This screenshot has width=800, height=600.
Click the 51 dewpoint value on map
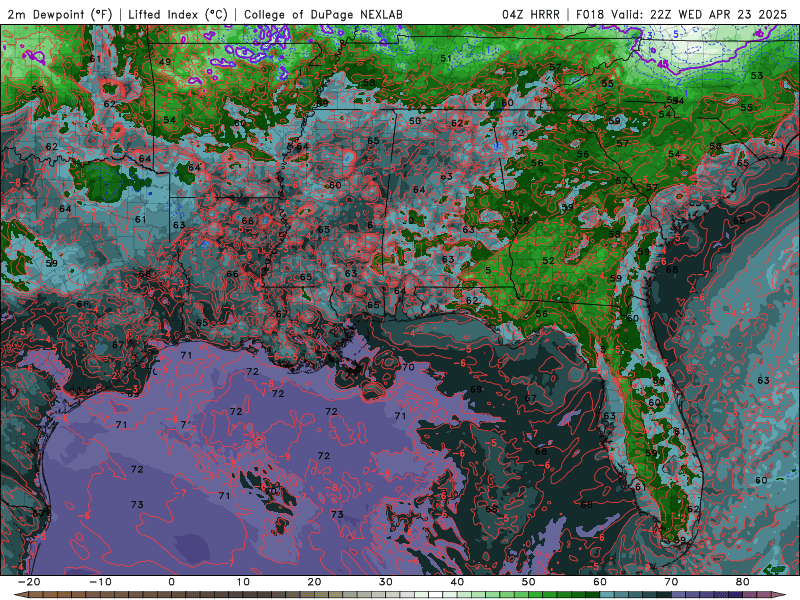446,59
